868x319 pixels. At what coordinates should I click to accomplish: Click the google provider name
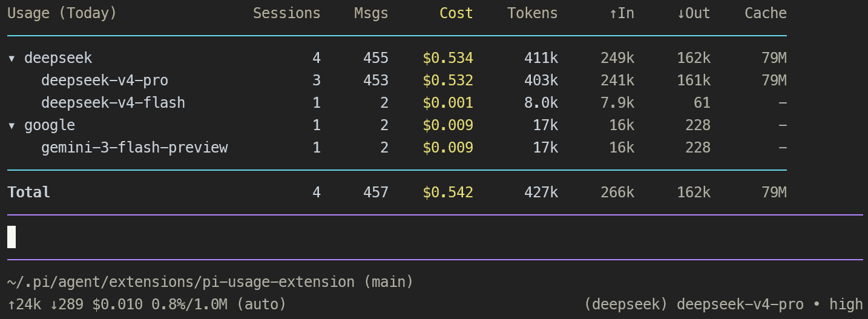[50, 125]
